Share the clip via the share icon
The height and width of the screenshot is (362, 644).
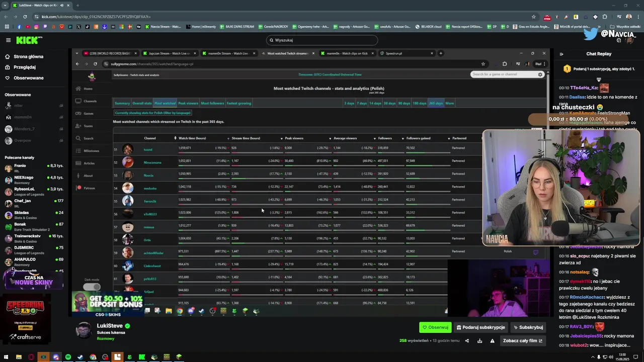point(467,341)
